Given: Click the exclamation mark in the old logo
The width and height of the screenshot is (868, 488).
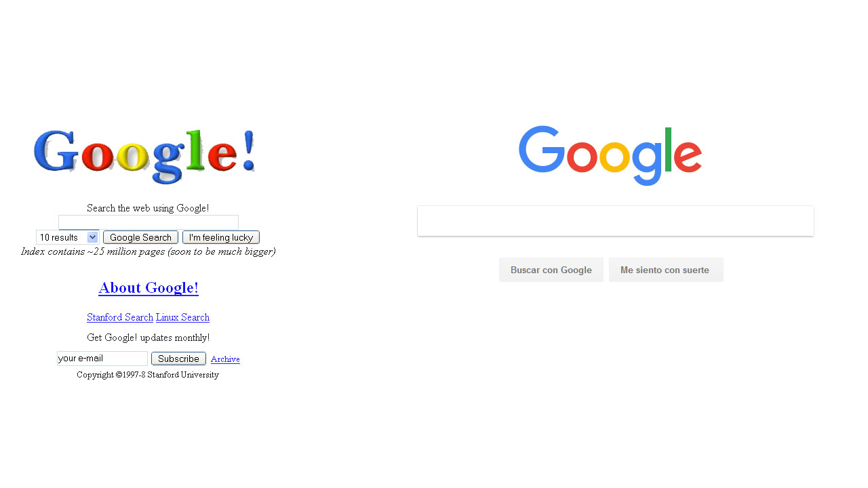Looking at the screenshot, I should click(x=248, y=150).
